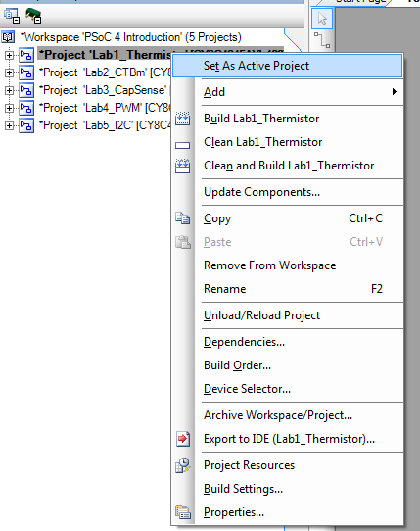
Task: Expand the Lab1_Thermistor project tree node
Action: click(x=9, y=55)
